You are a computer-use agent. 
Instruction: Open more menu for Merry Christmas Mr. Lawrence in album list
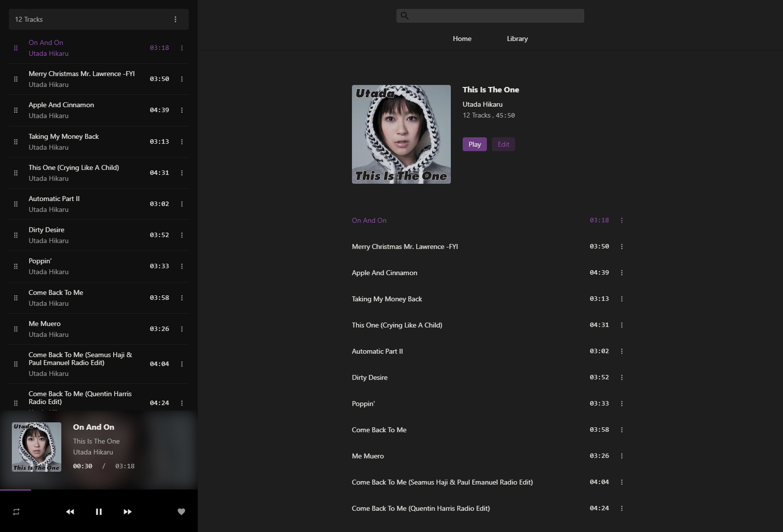tap(622, 246)
